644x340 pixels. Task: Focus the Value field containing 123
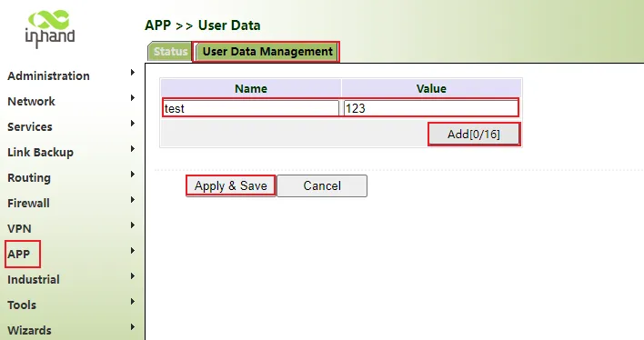[x=430, y=108]
